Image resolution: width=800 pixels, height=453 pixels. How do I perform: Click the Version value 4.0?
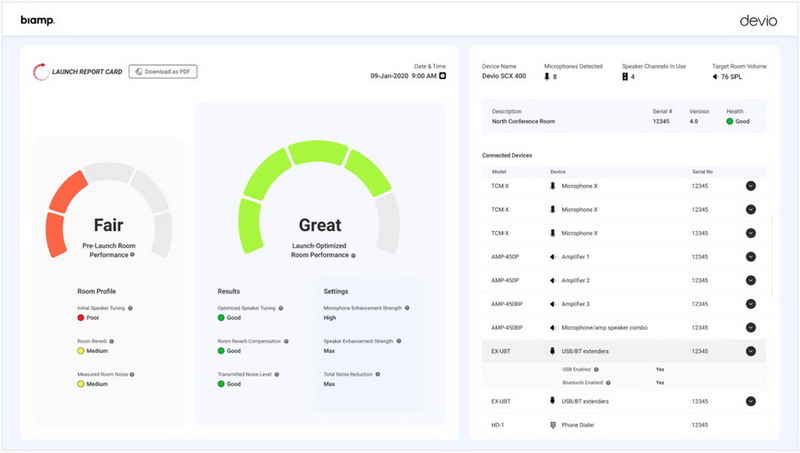point(694,121)
